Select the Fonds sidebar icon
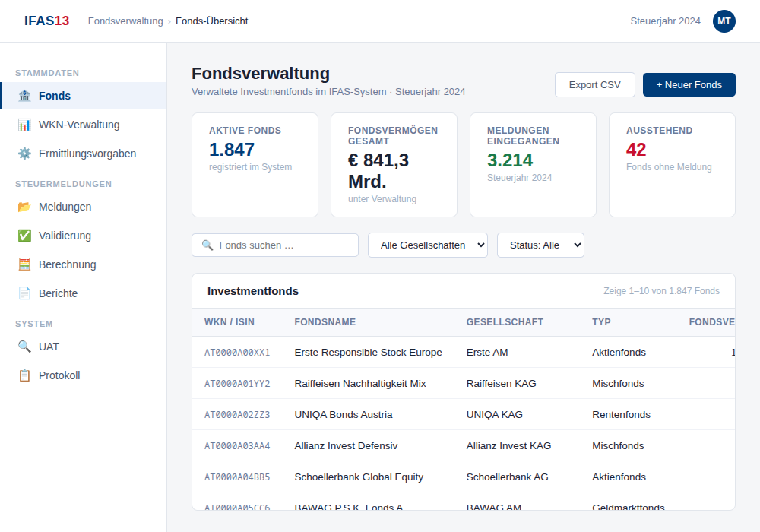 (25, 96)
